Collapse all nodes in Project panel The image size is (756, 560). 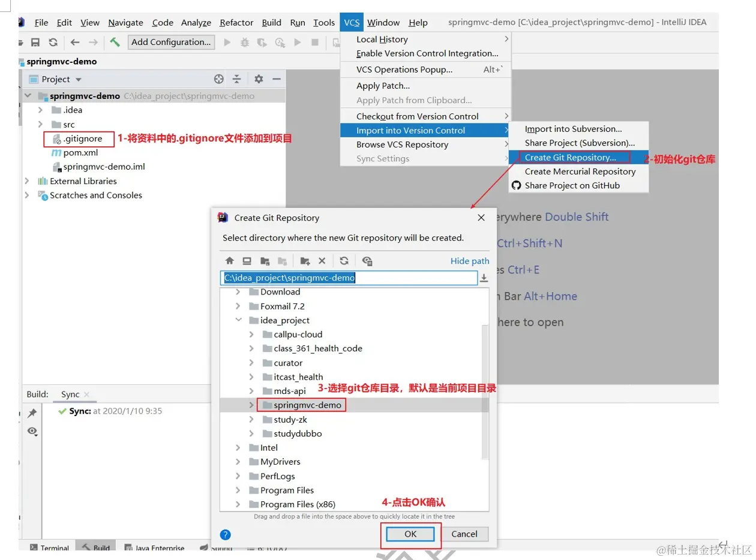click(x=237, y=79)
